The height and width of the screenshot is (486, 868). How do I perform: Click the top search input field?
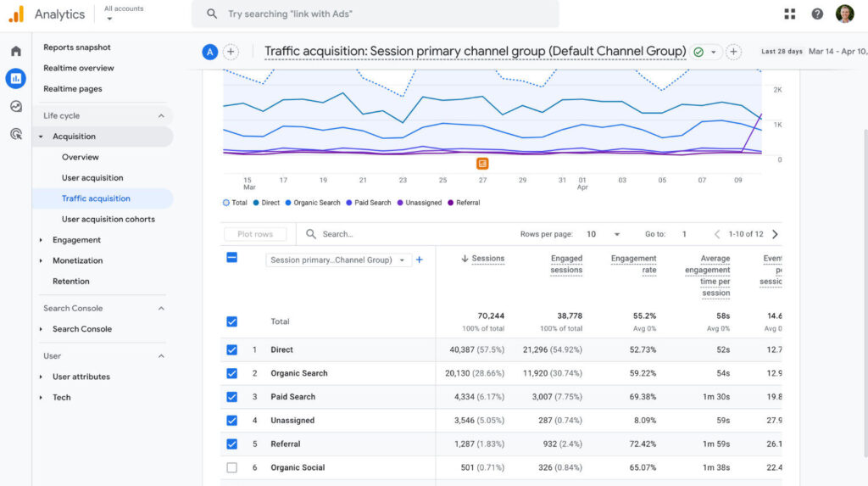tap(376, 14)
